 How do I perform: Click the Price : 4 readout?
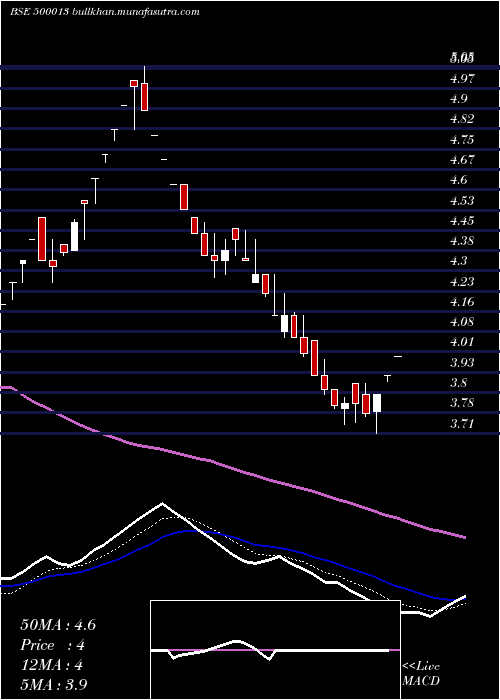coord(52,645)
